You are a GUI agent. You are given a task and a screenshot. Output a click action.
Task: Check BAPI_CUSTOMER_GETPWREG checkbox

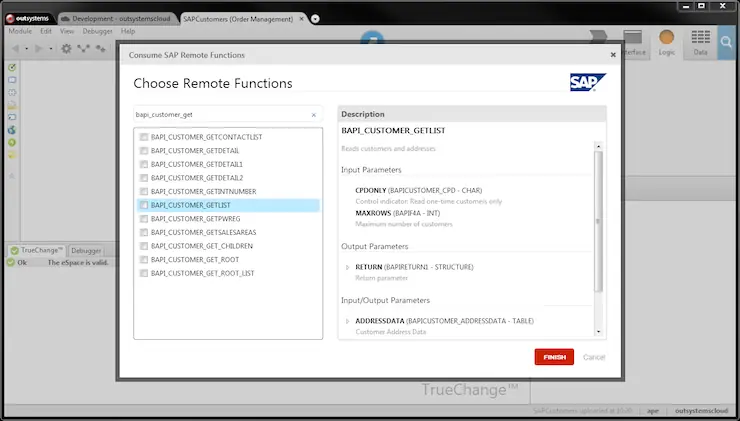(144, 219)
